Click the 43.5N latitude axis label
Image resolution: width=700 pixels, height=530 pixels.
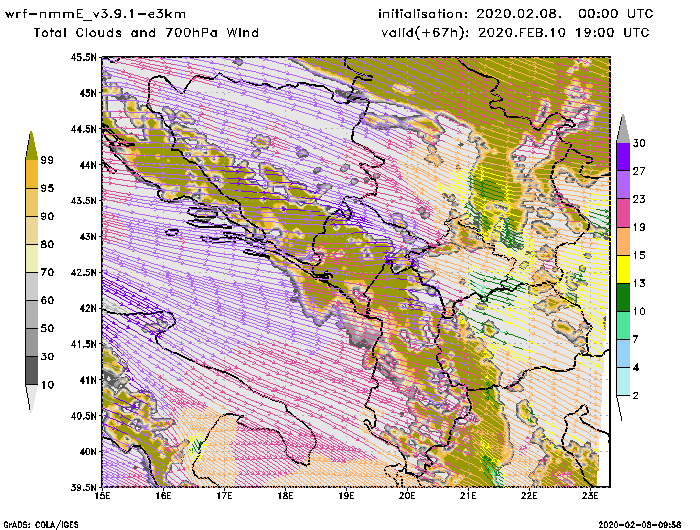click(x=83, y=200)
